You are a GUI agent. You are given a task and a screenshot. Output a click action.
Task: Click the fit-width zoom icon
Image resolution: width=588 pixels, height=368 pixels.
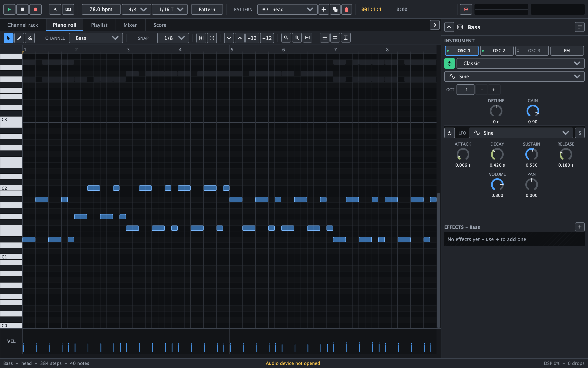(308, 38)
